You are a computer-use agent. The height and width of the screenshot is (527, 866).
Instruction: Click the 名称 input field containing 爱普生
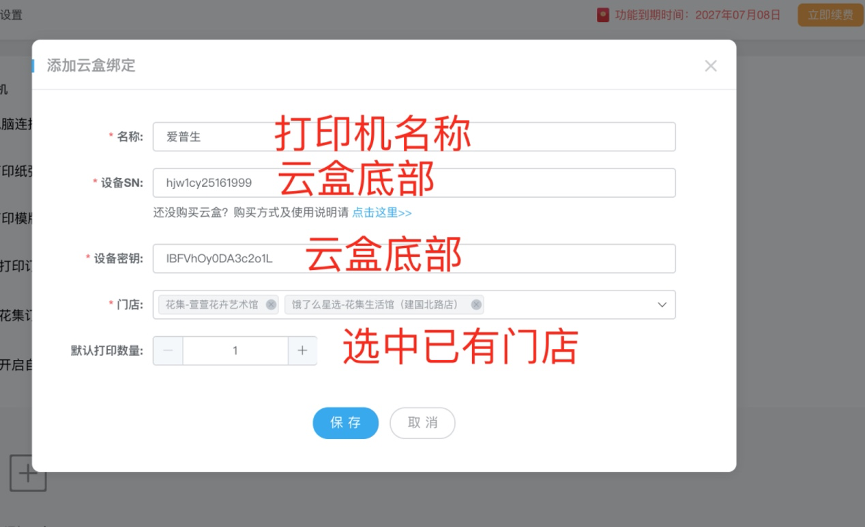tap(414, 136)
